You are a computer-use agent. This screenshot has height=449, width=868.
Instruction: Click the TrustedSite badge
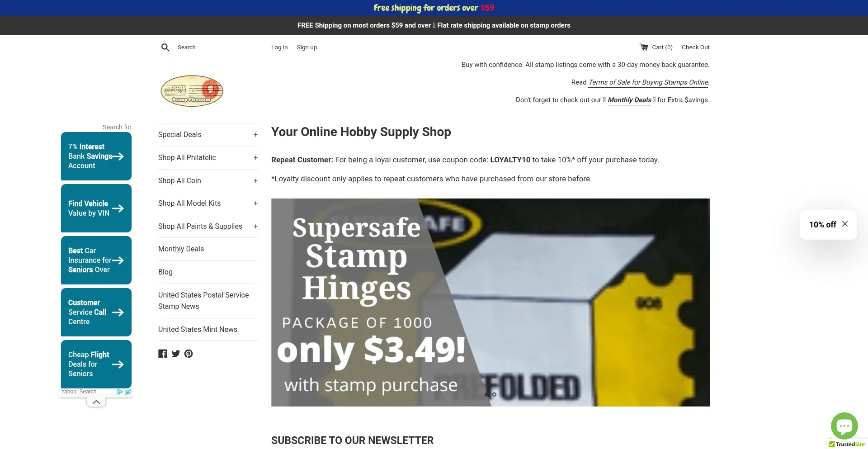(847, 444)
